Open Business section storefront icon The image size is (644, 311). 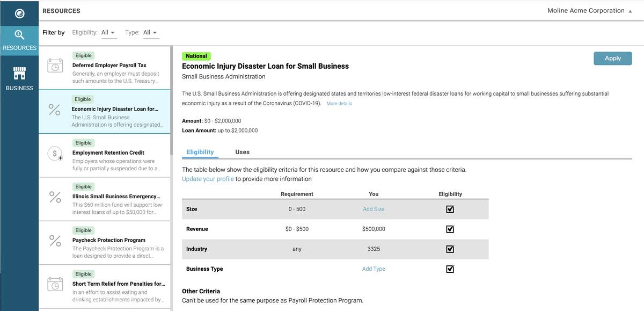tap(19, 73)
